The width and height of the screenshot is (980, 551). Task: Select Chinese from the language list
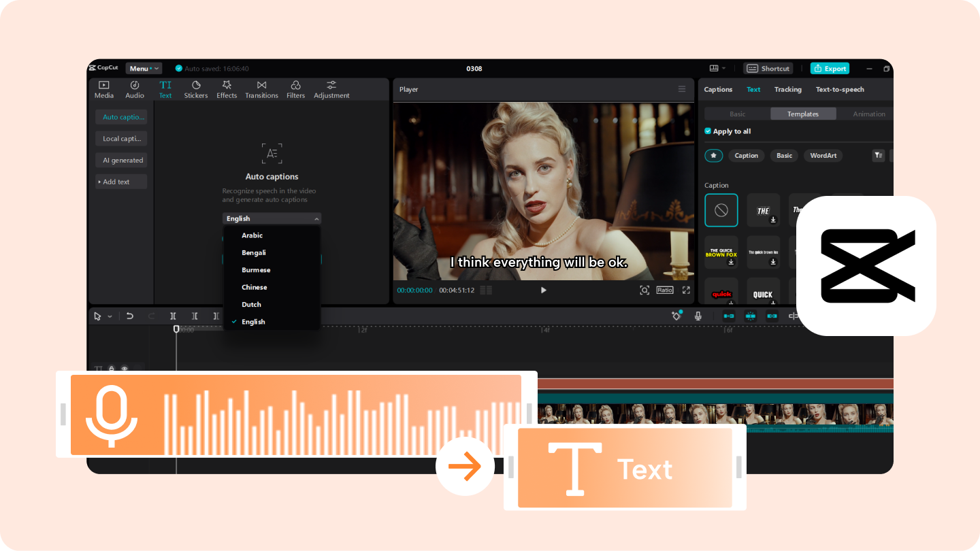pos(254,287)
